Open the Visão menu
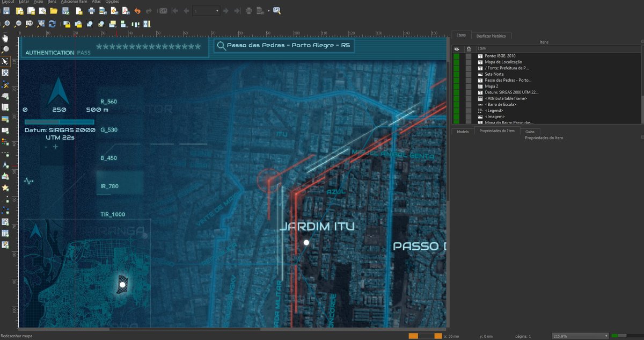This screenshot has width=644, height=340. [x=39, y=2]
